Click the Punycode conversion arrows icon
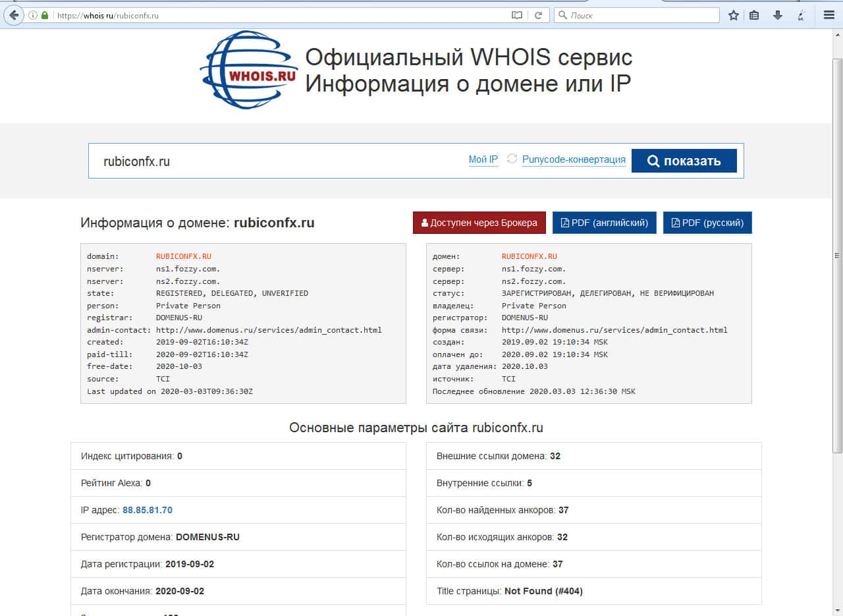This screenshot has width=843, height=616. pos(512,159)
